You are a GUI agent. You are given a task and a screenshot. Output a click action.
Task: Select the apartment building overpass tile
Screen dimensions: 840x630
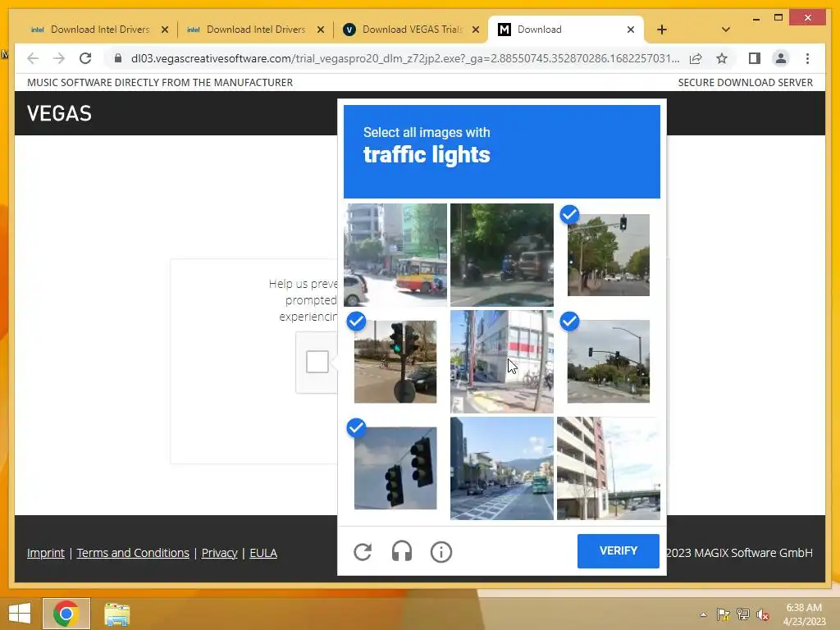coord(609,468)
